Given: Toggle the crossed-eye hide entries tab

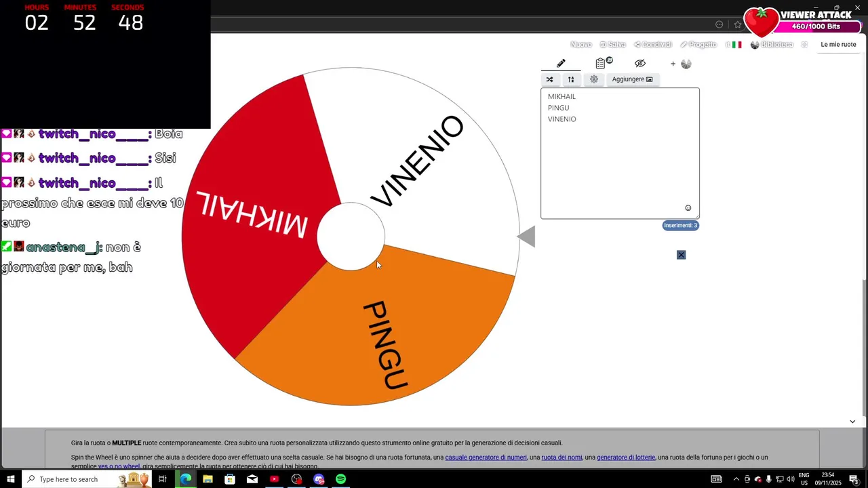Looking at the screenshot, I should coord(640,63).
